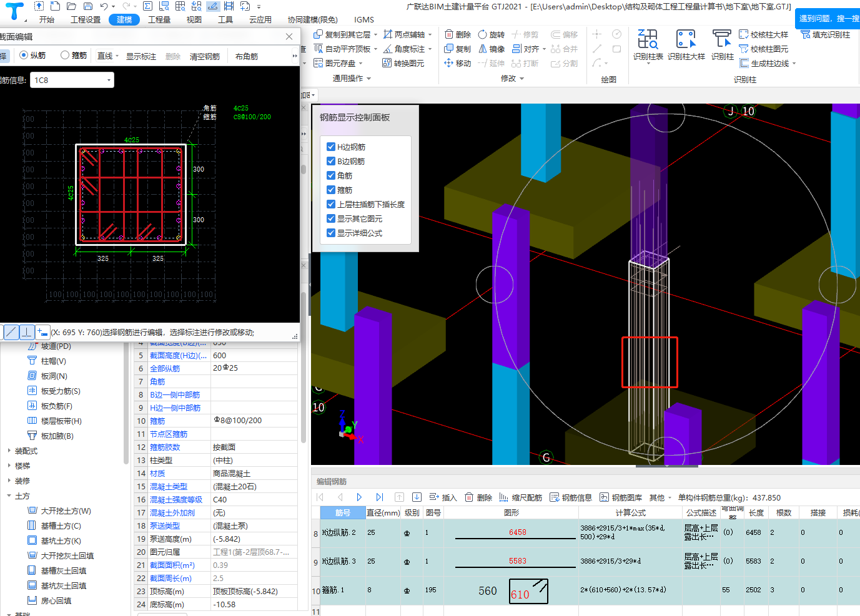Click the 复制 copy tool
This screenshot has width=860, height=616.
pyautogui.click(x=457, y=49)
